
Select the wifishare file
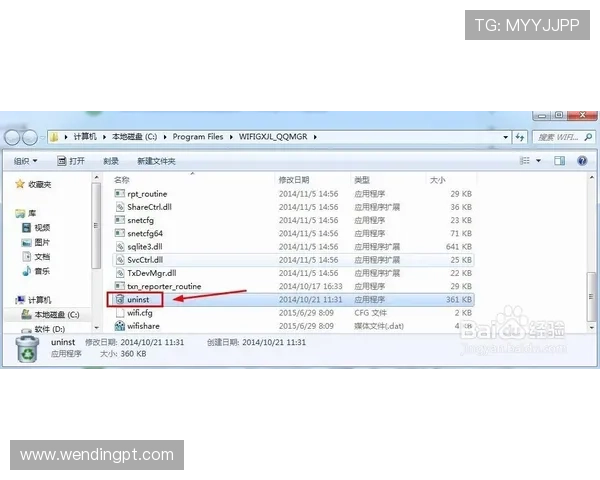click(x=293, y=326)
